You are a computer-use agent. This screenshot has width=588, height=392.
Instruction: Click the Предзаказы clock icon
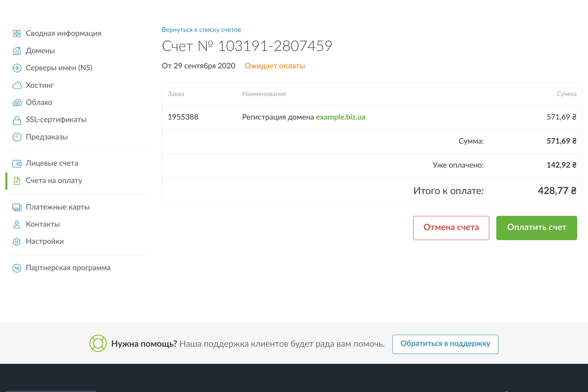click(x=17, y=137)
